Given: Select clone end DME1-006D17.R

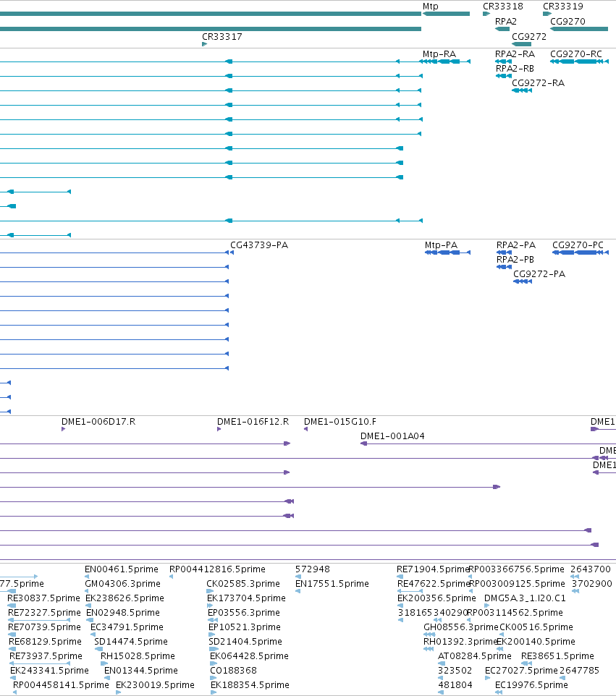Looking at the screenshot, I should 98,422.
